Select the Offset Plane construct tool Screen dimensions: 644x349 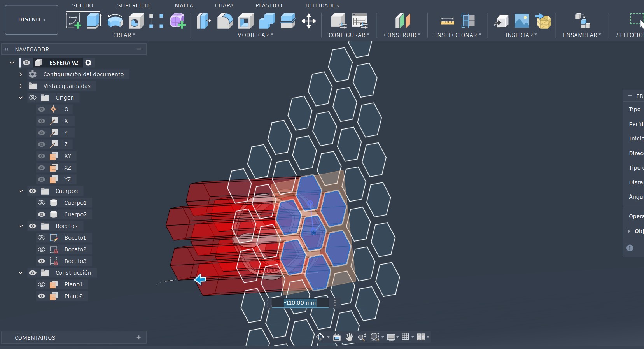pyautogui.click(x=402, y=21)
